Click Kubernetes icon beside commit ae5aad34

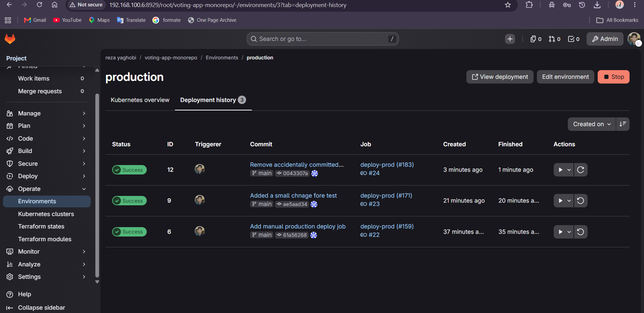click(x=314, y=204)
